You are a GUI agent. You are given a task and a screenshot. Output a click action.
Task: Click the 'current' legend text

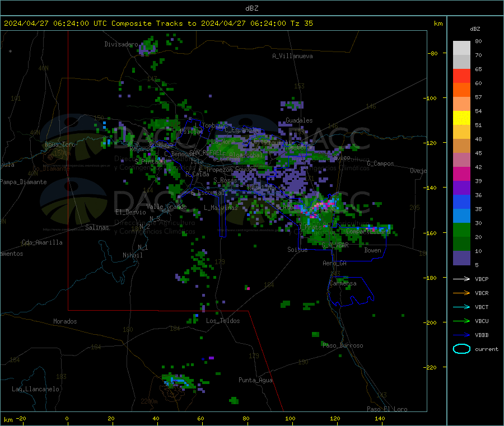[x=486, y=349]
